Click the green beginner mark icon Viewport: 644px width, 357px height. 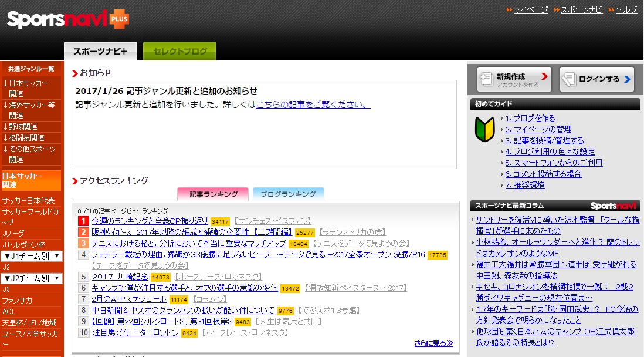pos(485,129)
